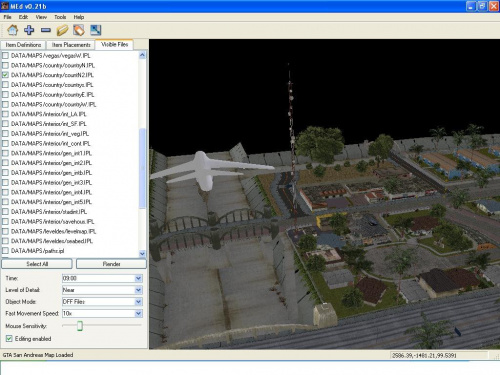The image size is (500, 375).
Task: Click the Mouse Sensitivity slider handle
Action: (x=80, y=326)
